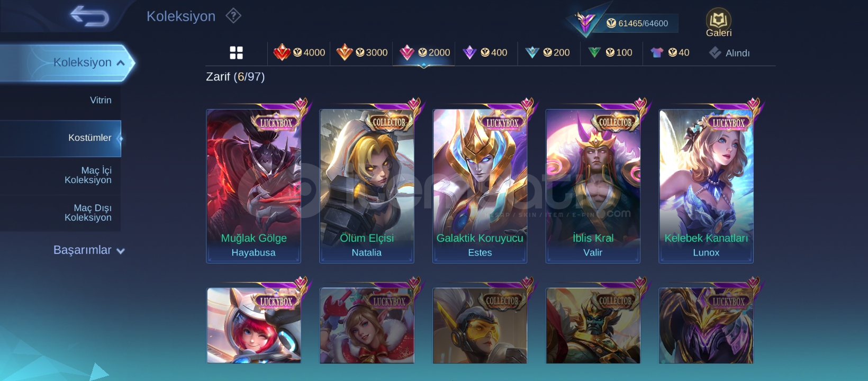Open the Galeri icon
The width and height of the screenshot is (868, 381).
718,23
